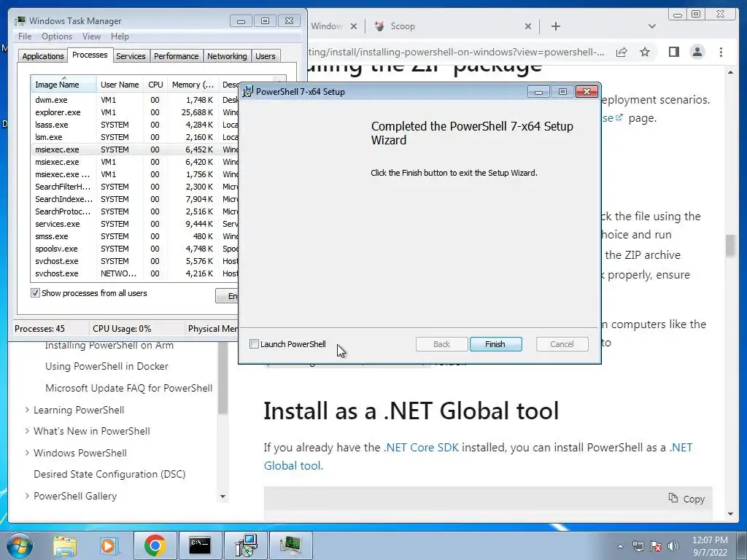Copy the code block with Copy button
747x560 pixels.
click(686, 499)
